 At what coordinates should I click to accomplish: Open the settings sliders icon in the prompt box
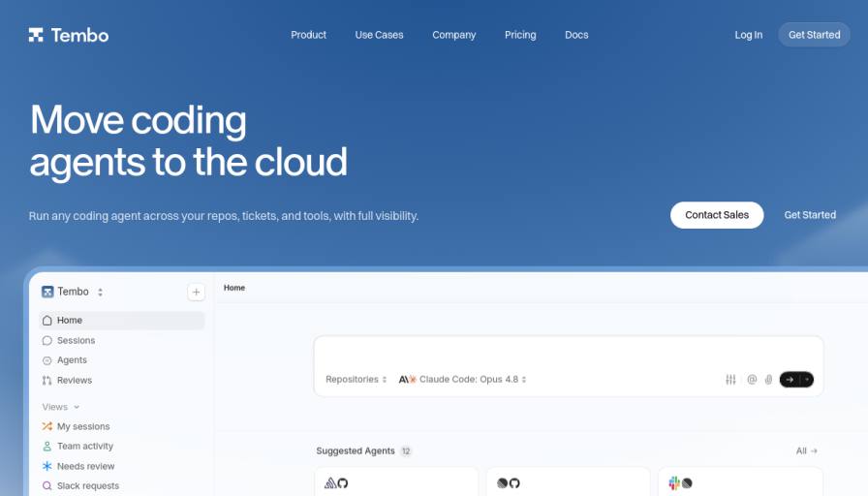pos(730,379)
